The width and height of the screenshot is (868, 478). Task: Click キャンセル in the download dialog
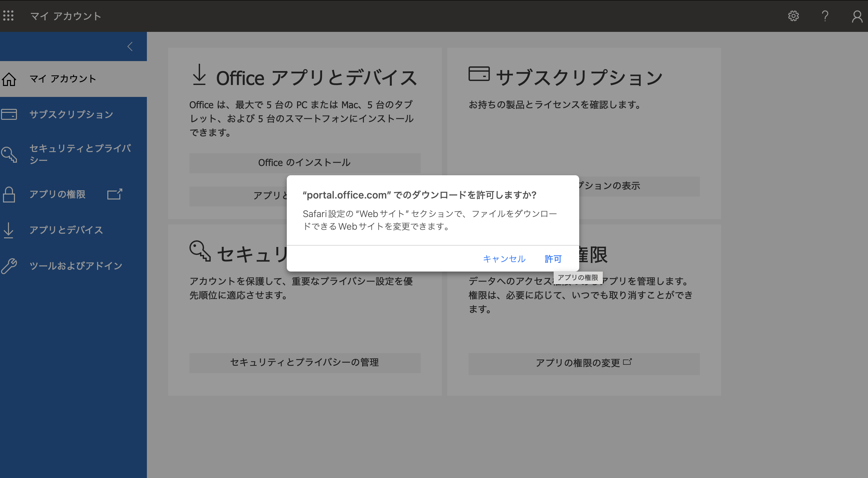(504, 259)
